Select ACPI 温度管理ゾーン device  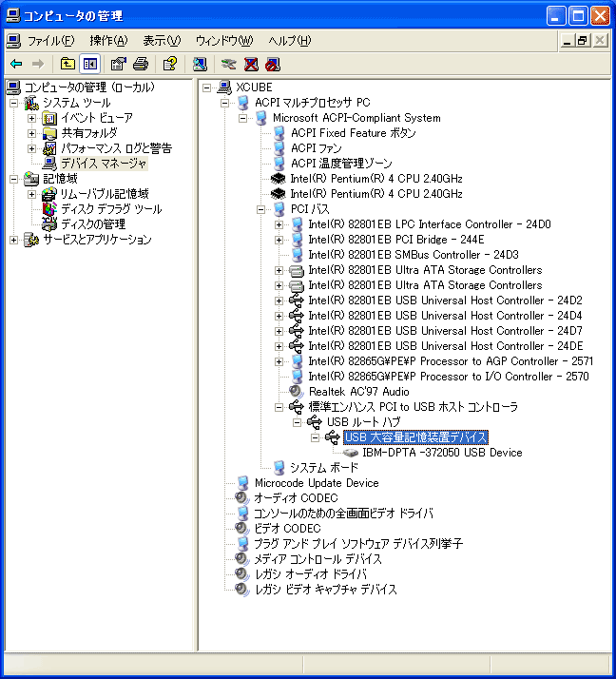coord(341,164)
